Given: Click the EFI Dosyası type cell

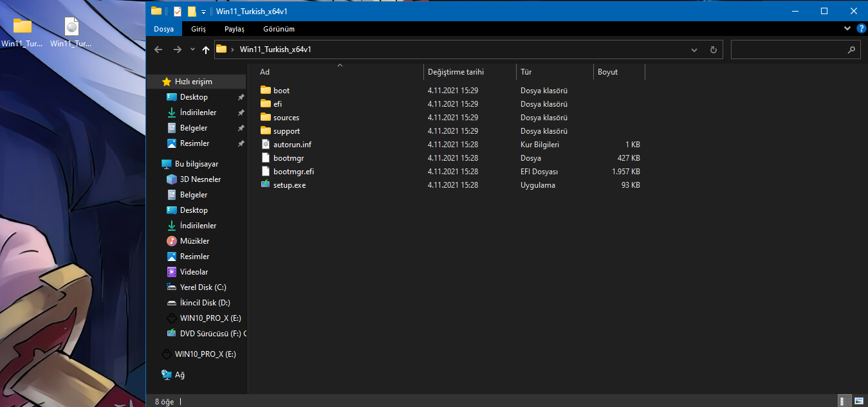Looking at the screenshot, I should click(x=539, y=172).
